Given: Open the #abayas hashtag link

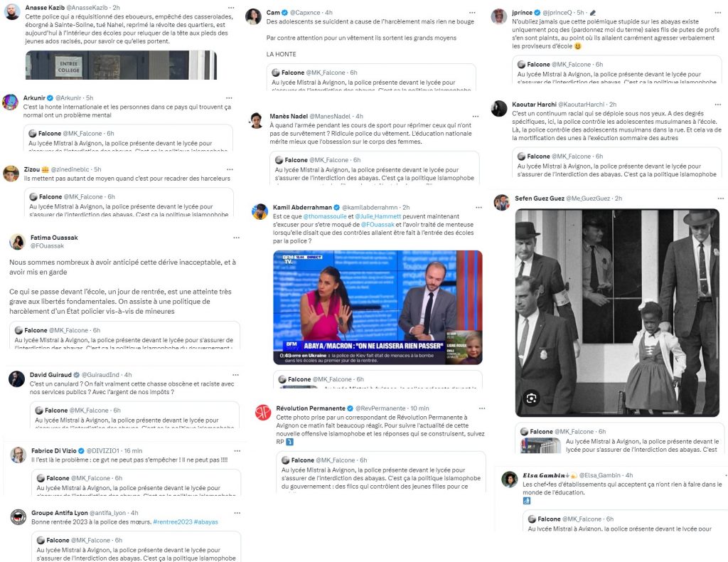Looking at the screenshot, I should click(x=205, y=522).
